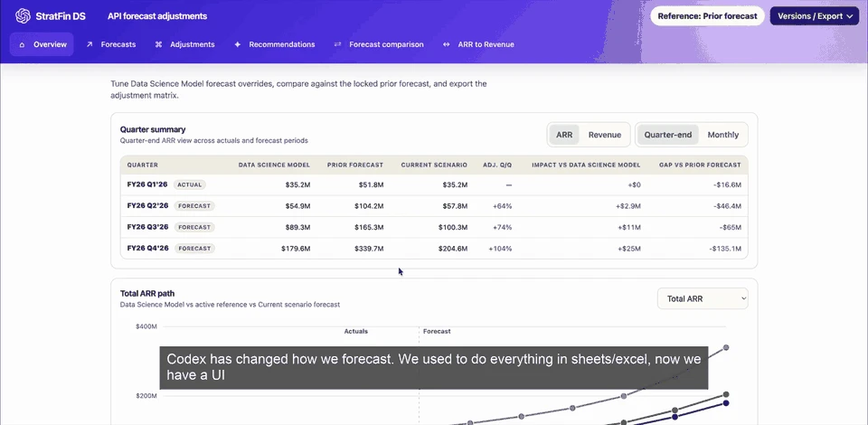868x425 pixels.
Task: Open the ARR to Revenue tab
Action: (478, 44)
